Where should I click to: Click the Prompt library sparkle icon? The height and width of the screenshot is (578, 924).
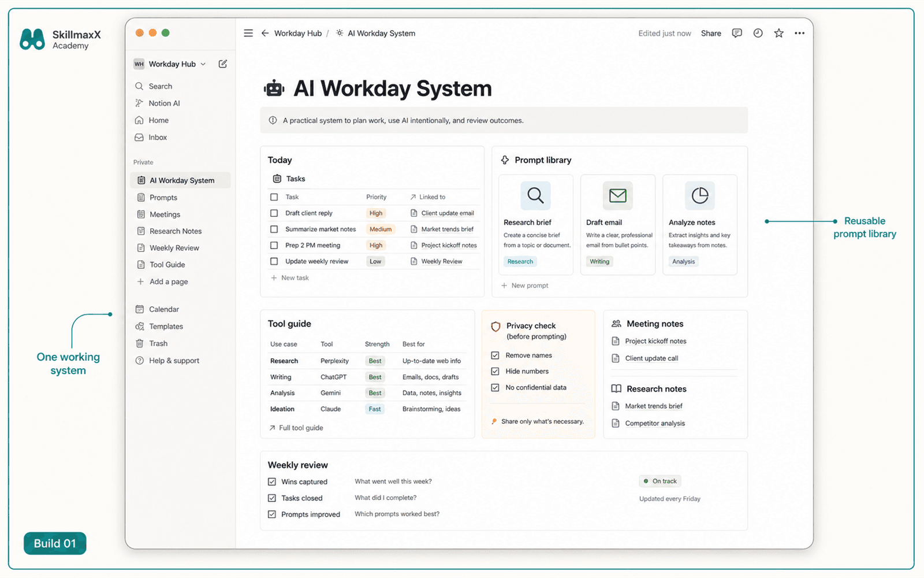[x=505, y=160]
